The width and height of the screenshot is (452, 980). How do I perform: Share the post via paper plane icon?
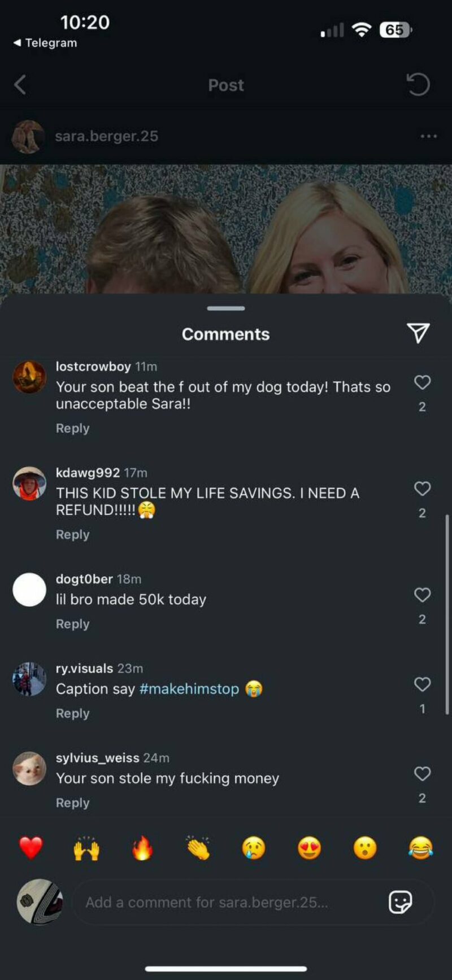[x=418, y=333]
